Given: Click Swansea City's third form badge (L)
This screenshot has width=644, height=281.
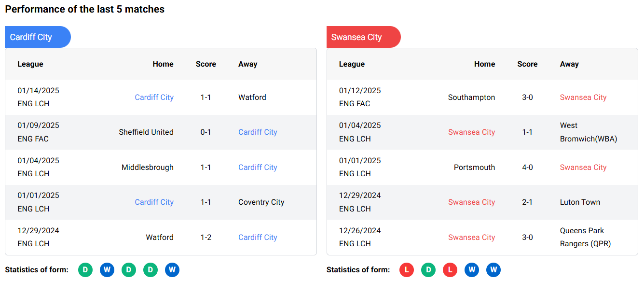Looking at the screenshot, I should pos(450,270).
